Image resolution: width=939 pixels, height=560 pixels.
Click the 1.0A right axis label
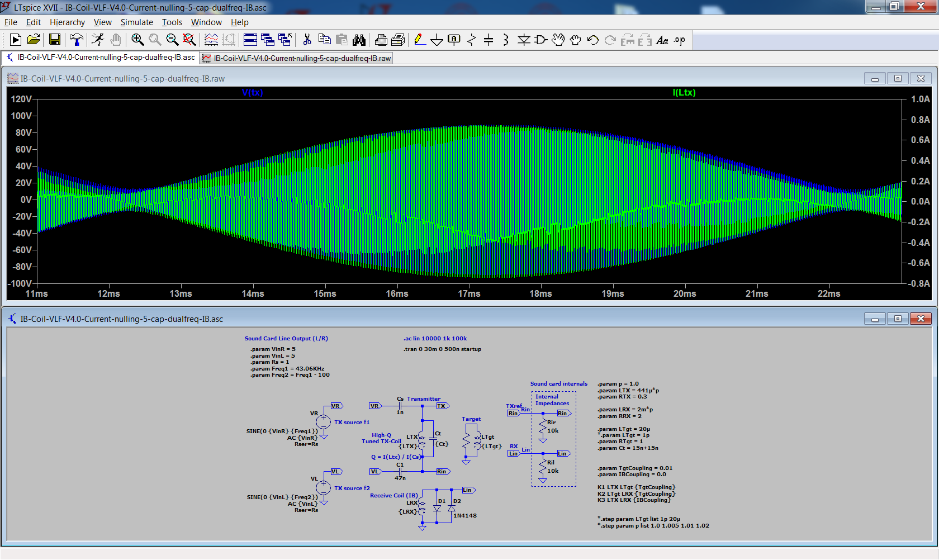[x=921, y=99]
